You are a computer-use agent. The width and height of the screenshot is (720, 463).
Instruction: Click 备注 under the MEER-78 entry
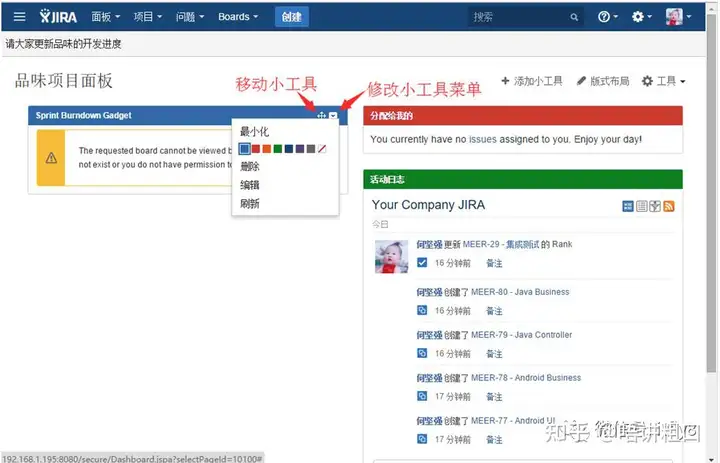point(494,396)
